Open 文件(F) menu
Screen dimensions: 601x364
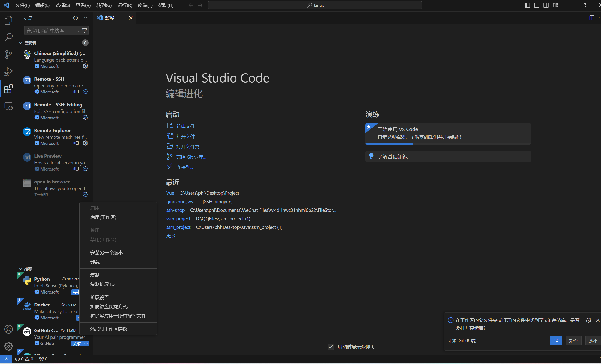pyautogui.click(x=22, y=5)
